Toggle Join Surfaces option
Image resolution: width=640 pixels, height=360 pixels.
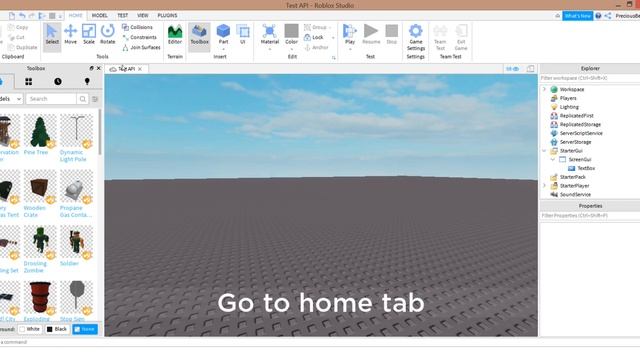(x=141, y=47)
